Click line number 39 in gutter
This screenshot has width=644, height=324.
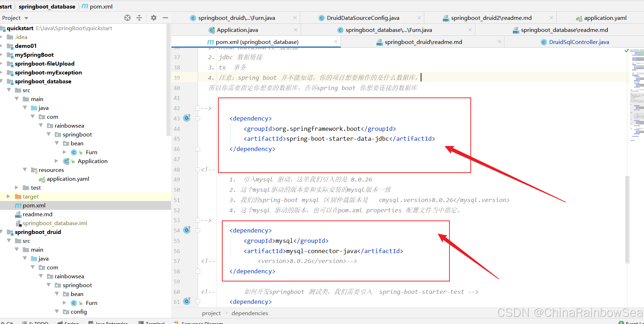[177, 78]
